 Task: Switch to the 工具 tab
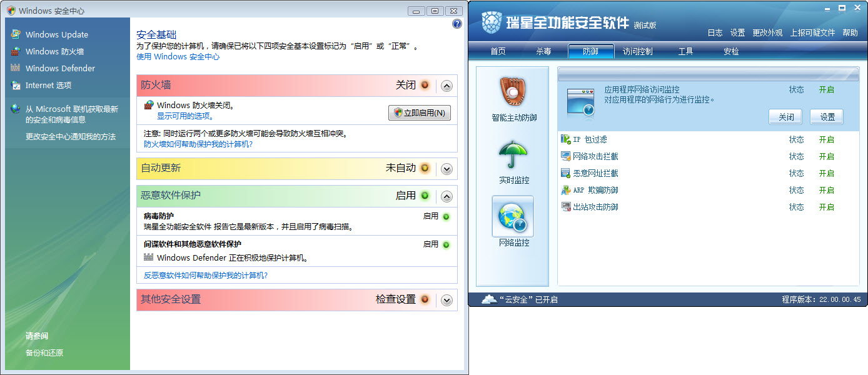click(685, 51)
